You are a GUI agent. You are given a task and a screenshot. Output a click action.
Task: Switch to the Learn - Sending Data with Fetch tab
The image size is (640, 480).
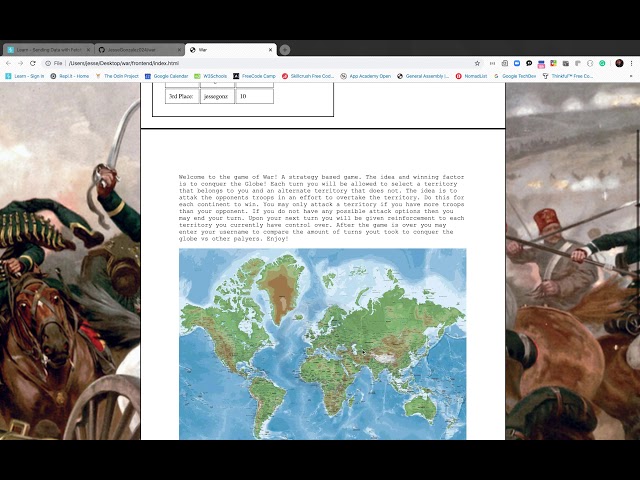coord(49,50)
